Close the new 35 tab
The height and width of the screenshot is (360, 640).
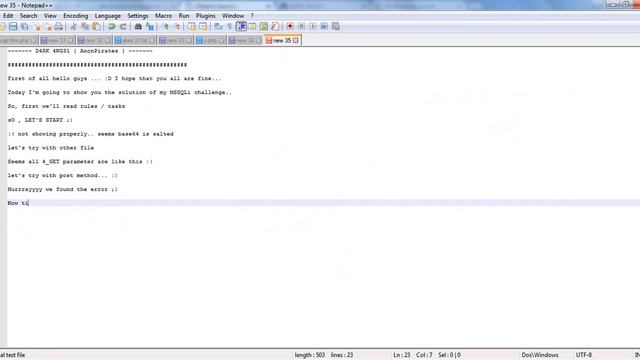pyautogui.click(x=296, y=40)
